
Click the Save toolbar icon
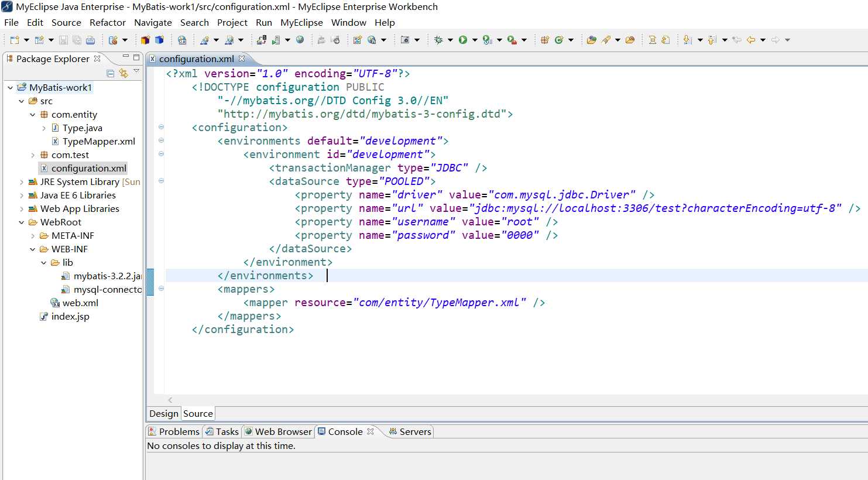point(63,40)
